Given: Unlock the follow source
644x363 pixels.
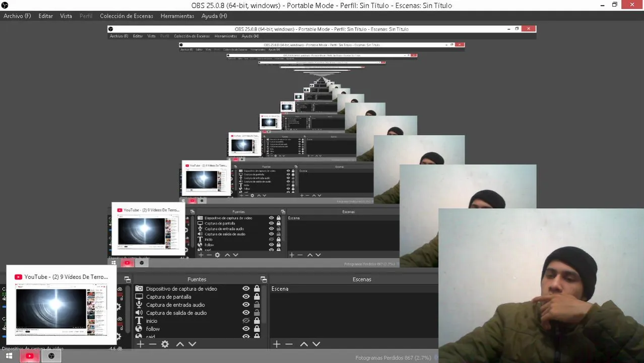Looking at the screenshot, I should (x=256, y=329).
